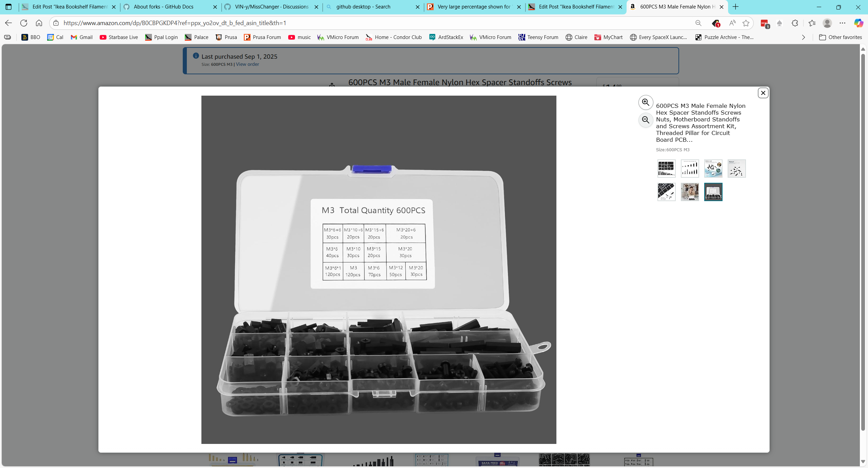Open the Prusa Forum bookmark

[x=262, y=37]
